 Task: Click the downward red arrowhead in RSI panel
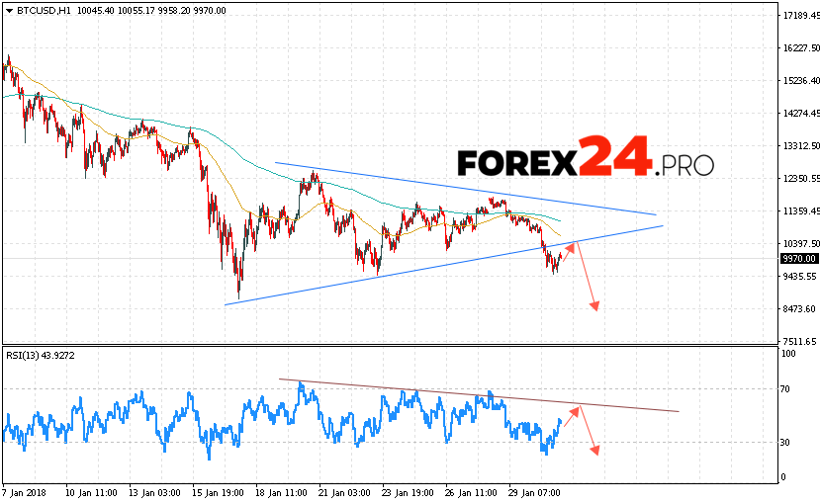tap(595, 452)
